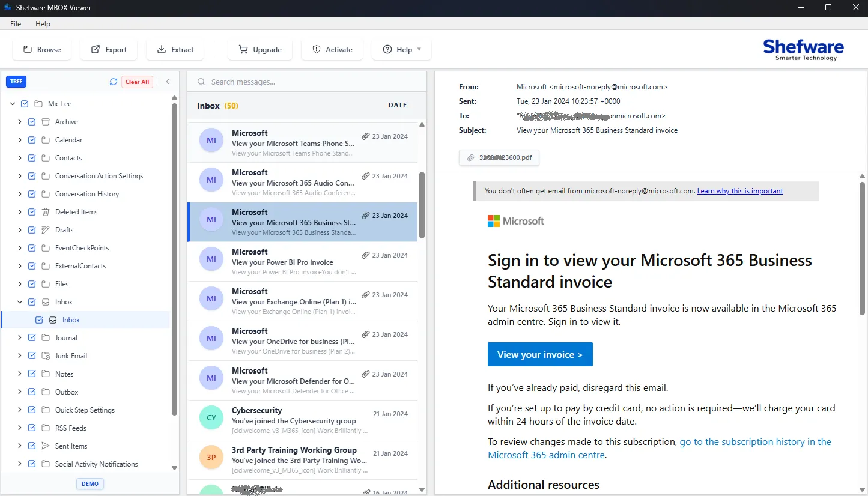The width and height of the screenshot is (868, 496).
Task: Expand the Conversation Action Settings node
Action: [20, 176]
